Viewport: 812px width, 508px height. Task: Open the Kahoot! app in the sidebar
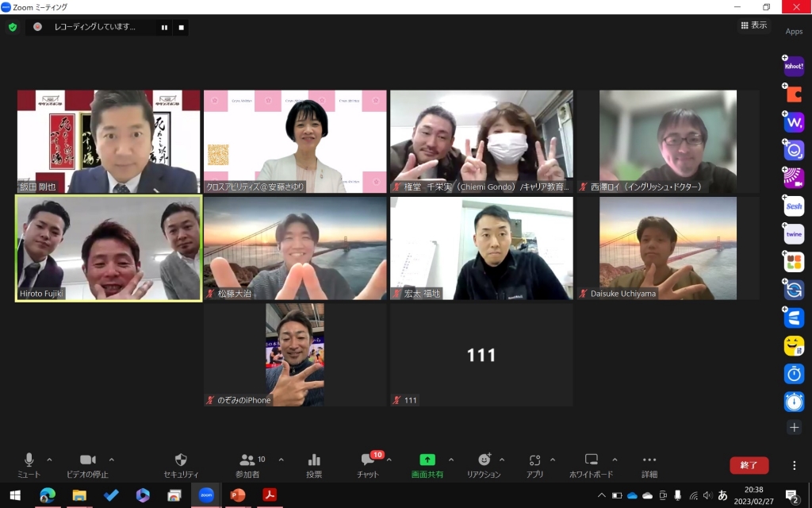[x=794, y=67]
